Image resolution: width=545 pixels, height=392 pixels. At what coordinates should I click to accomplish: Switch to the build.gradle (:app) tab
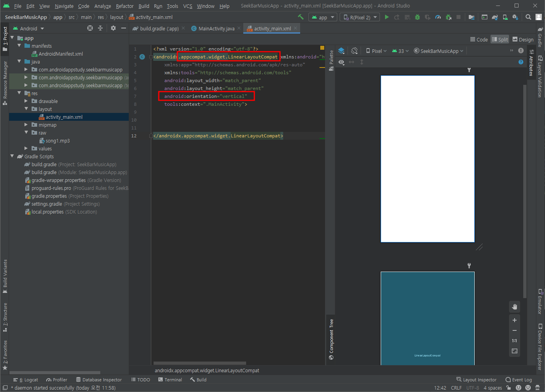tap(159, 28)
